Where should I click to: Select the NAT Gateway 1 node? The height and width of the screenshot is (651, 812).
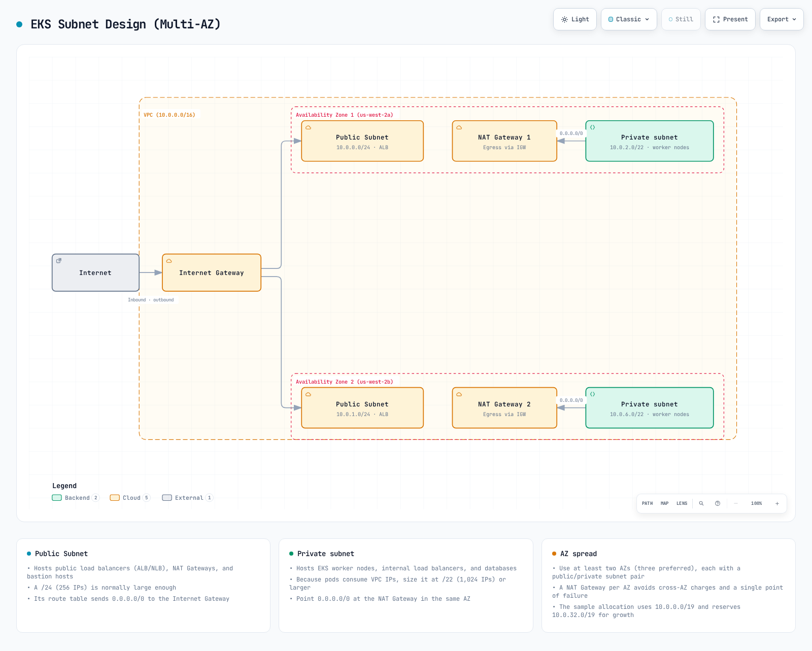(504, 141)
